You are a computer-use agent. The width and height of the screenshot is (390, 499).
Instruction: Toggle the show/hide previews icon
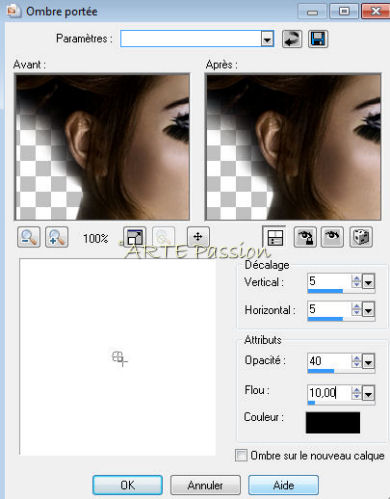coord(275,237)
